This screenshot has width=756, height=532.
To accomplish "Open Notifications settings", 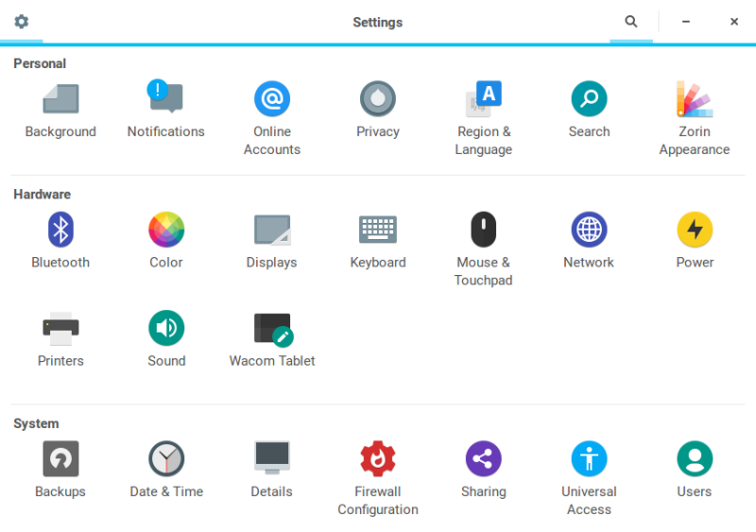I will (x=165, y=99).
